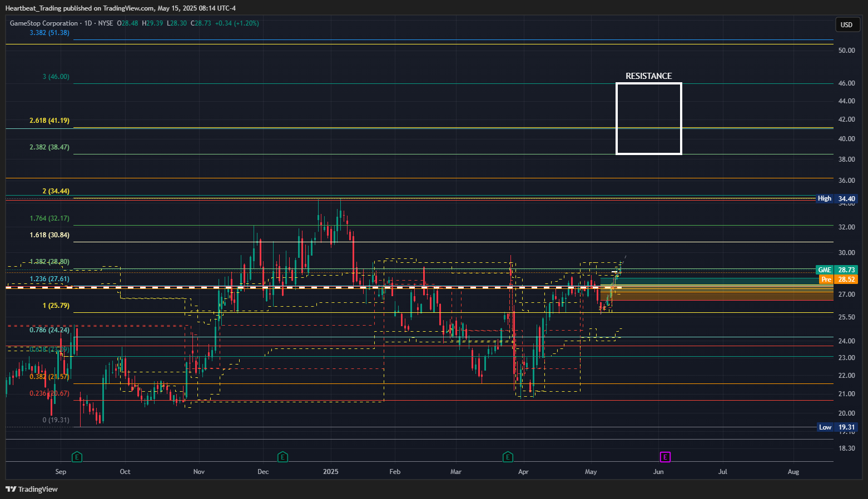Viewport: 868px width, 499px height.
Task: Click the 0.382 (21.57) Fibonacci label
Action: click(49, 377)
